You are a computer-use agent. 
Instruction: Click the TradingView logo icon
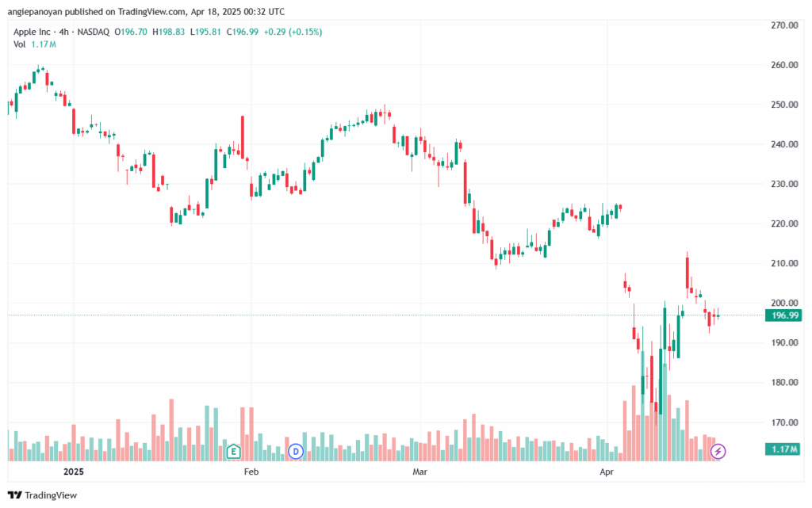tap(15, 495)
